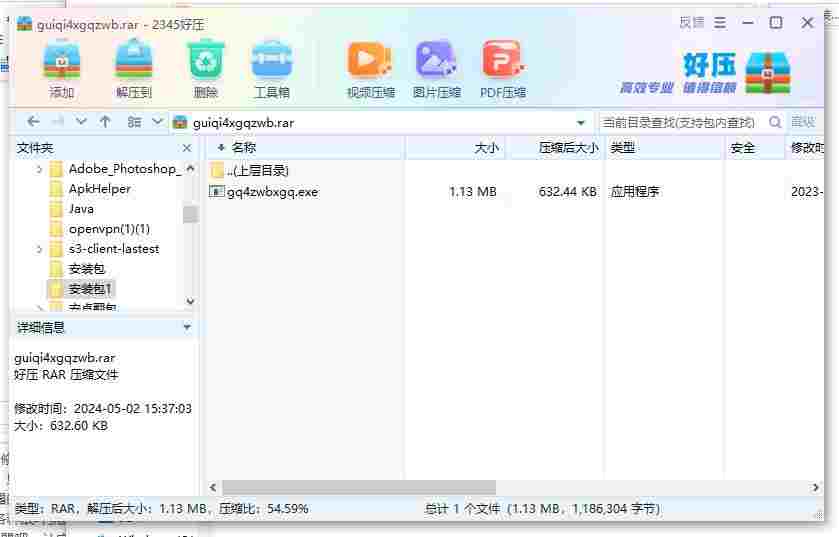The width and height of the screenshot is (839, 537).
Task: Click the rar archive icon in address bar
Action: click(180, 122)
